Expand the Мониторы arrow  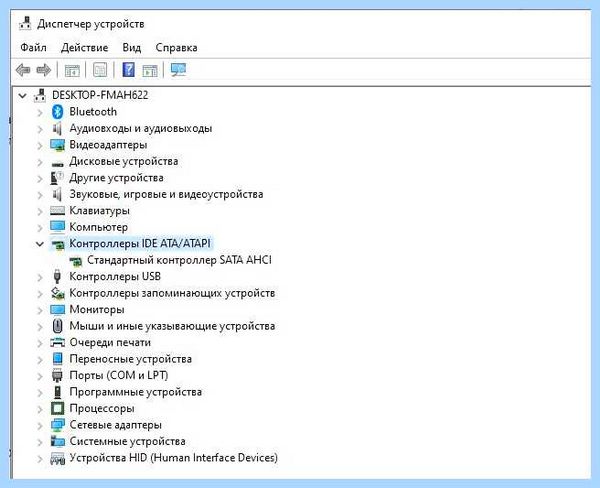[39, 310]
